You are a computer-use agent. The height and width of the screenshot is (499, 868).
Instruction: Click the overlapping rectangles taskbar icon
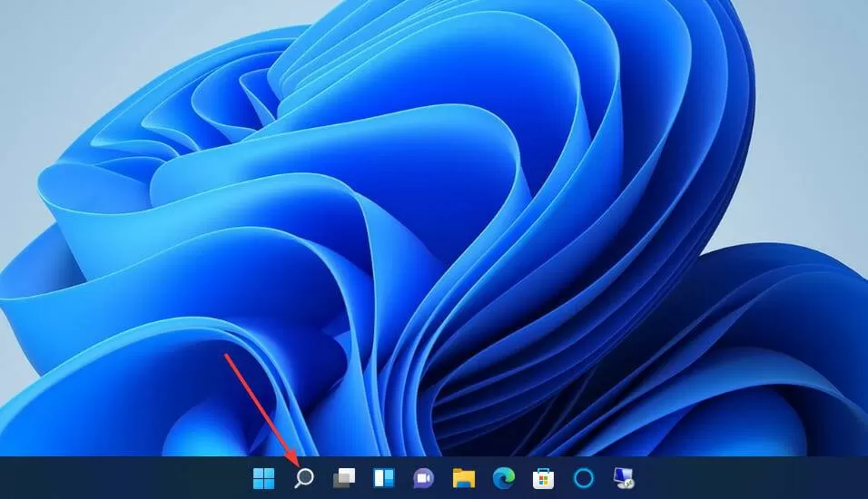coord(344,478)
